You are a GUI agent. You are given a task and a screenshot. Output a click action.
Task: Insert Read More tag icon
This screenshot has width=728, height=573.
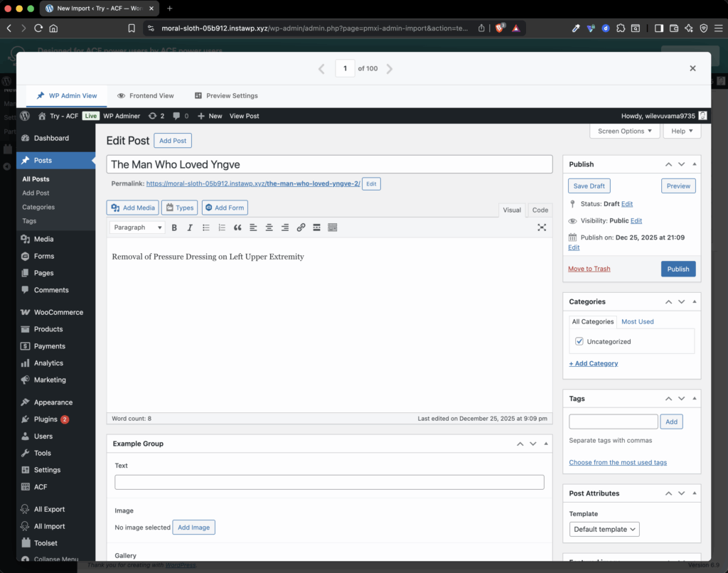coord(316,227)
